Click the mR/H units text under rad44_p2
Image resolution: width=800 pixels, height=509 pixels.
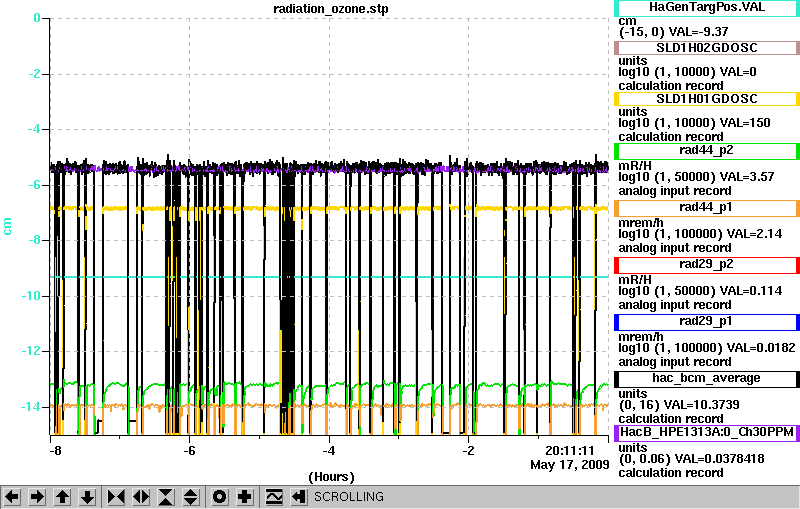[635, 165]
